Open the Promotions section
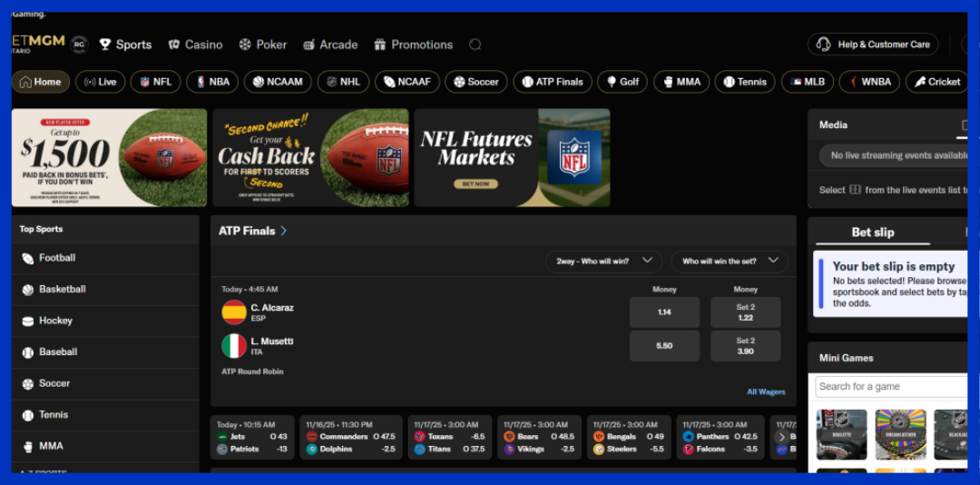980x485 pixels. click(x=414, y=45)
